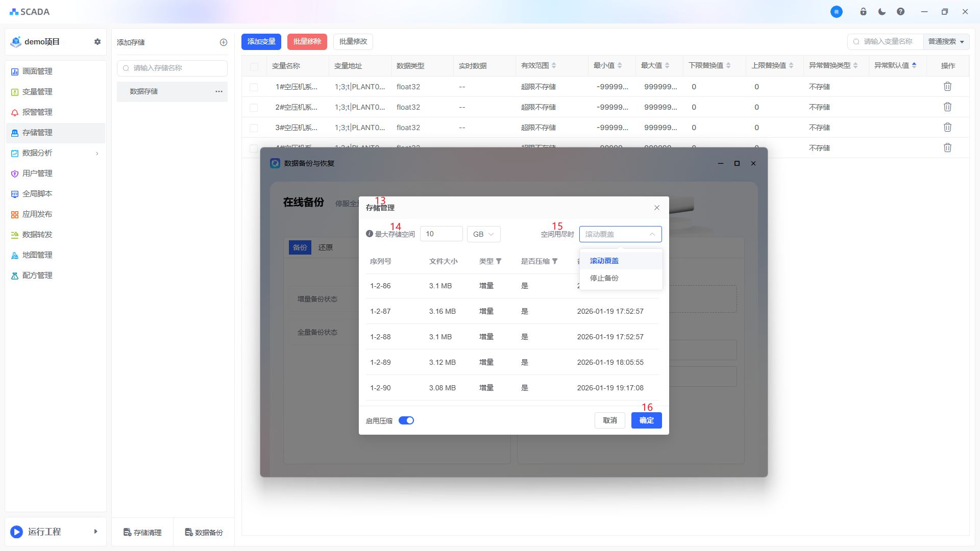Image resolution: width=980 pixels, height=551 pixels.
Task: Click the 确定 confirm button
Action: [x=646, y=420]
